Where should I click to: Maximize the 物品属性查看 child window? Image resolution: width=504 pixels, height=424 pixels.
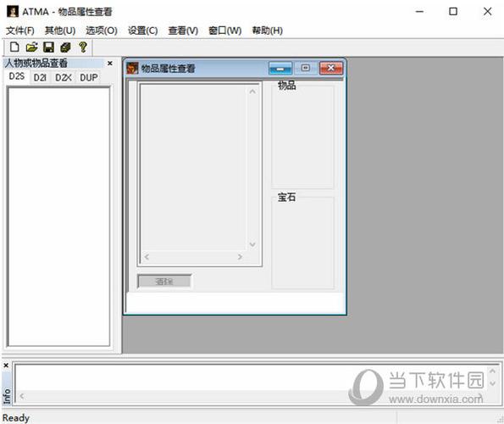point(305,68)
